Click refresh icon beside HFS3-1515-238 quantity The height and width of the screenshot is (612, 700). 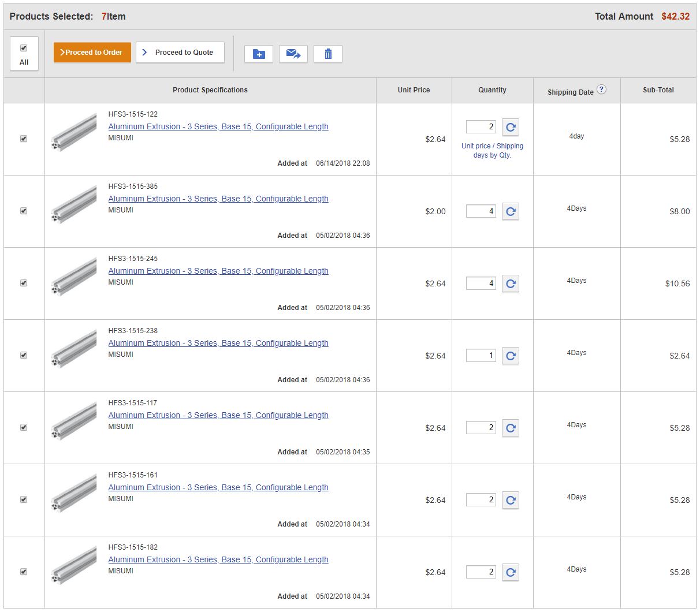[x=511, y=356]
